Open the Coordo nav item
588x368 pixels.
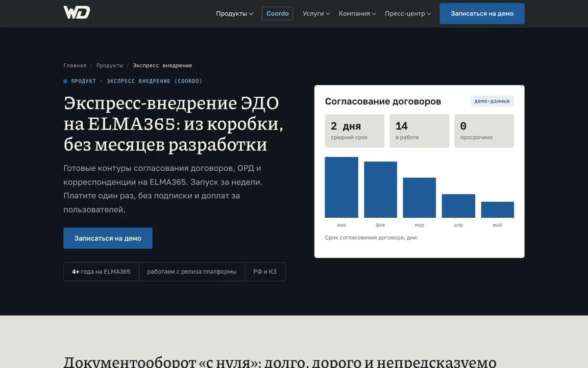277,14
